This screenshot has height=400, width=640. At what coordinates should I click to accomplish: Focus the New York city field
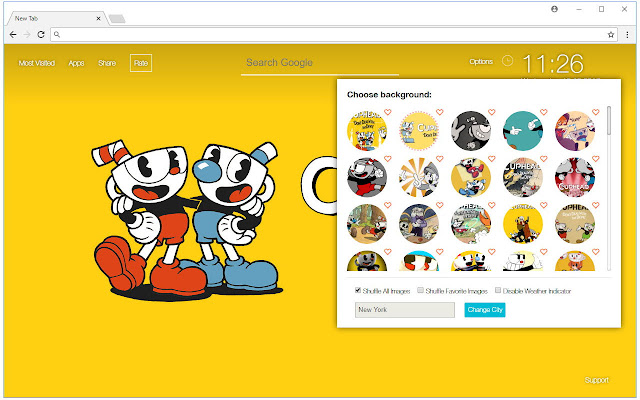point(405,310)
